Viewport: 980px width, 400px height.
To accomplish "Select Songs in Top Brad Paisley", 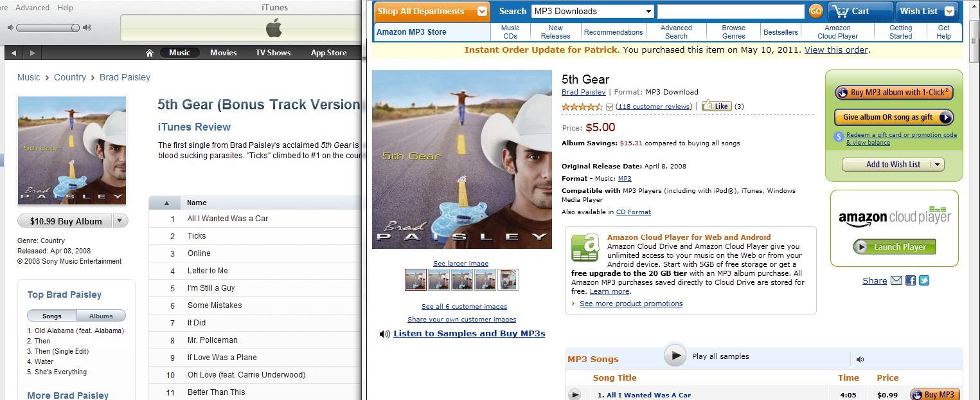I will tap(52, 316).
